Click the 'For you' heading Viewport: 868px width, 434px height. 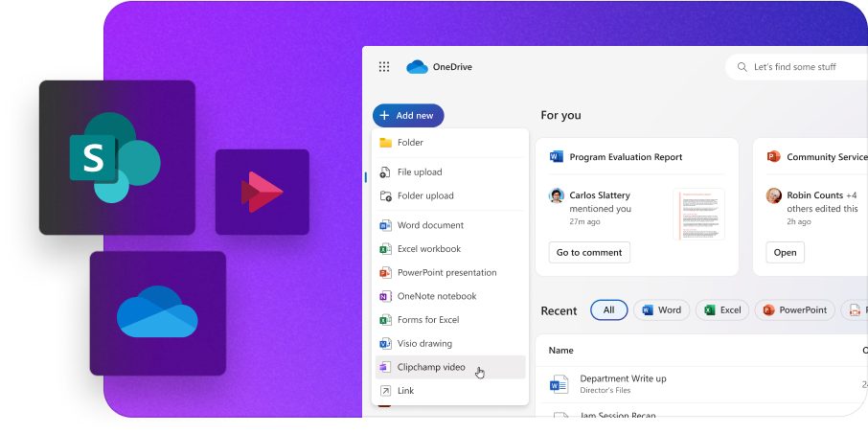560,115
